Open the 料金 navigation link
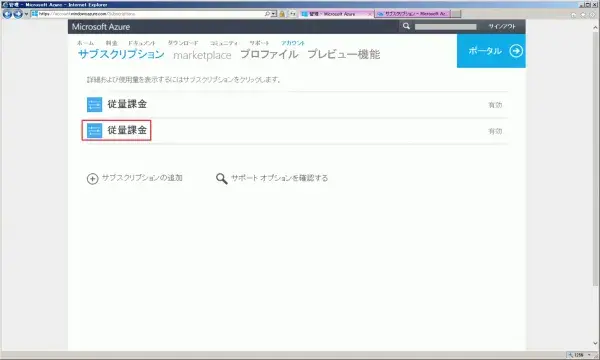600x360 pixels. pos(111,43)
